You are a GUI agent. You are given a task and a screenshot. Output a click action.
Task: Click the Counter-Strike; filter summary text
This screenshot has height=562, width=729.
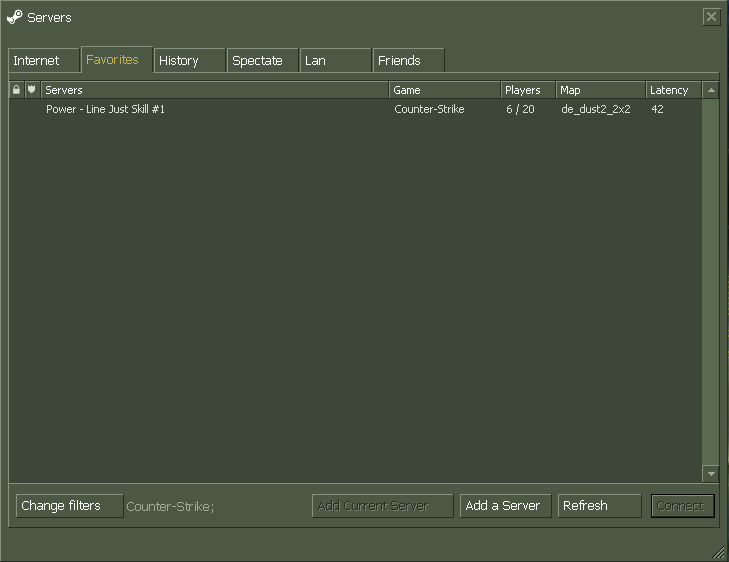click(170, 506)
